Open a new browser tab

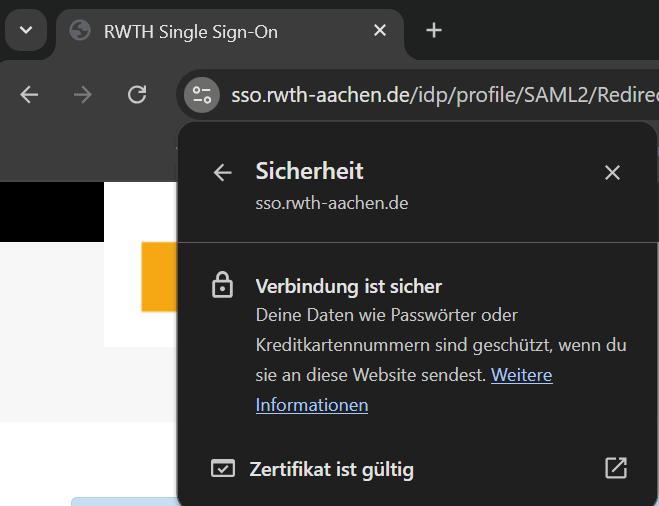(x=434, y=31)
